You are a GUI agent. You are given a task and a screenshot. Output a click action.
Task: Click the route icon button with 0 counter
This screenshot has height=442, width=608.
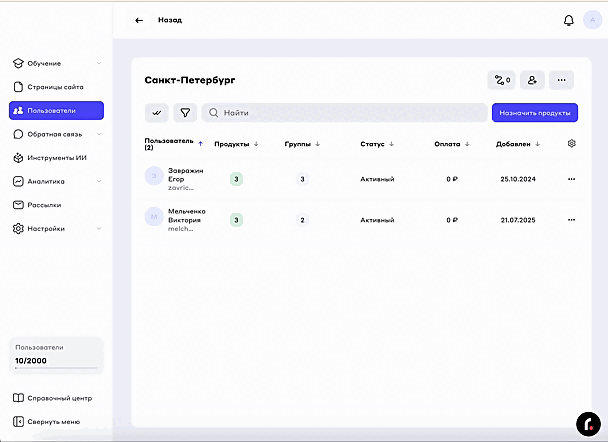[500, 79]
